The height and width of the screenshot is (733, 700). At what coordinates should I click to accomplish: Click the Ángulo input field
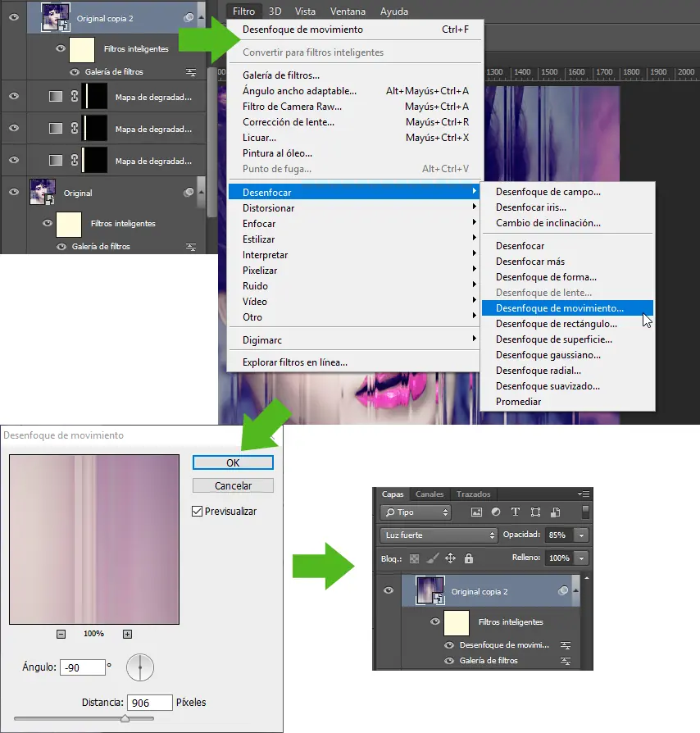[82, 667]
